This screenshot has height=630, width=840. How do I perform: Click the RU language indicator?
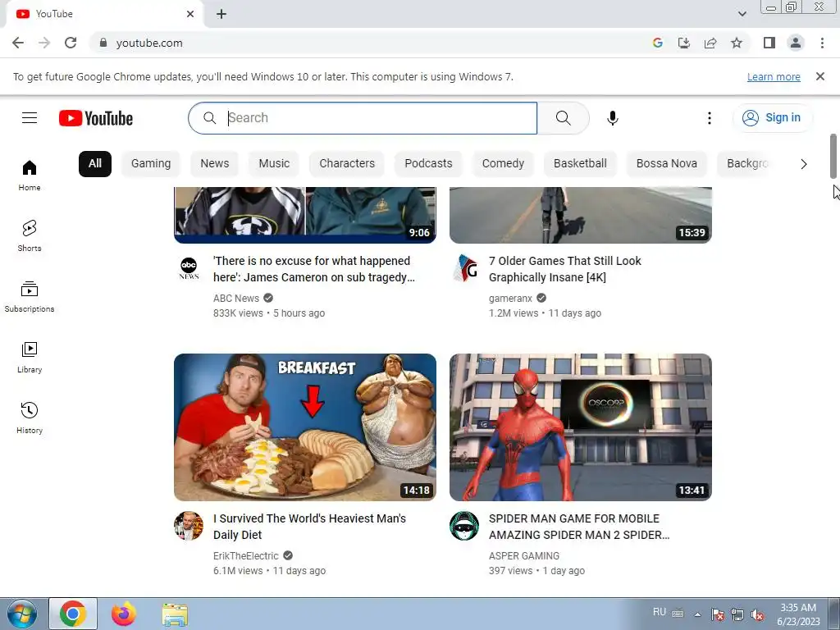point(660,612)
